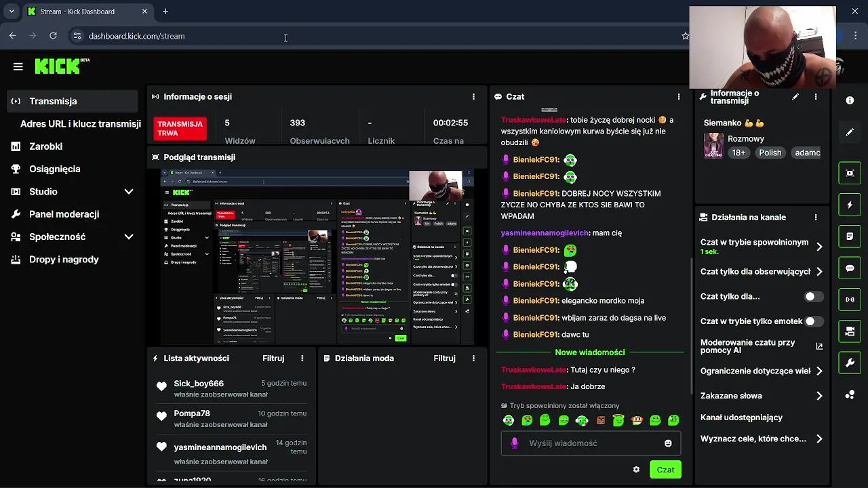Open 'Czat w trybie spowolnionym' settings
Screen dimensions: 868x488
[x=762, y=247]
